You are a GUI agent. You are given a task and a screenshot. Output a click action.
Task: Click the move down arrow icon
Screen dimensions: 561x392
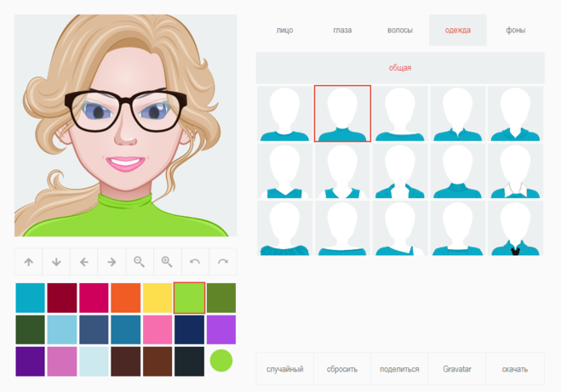pos(56,263)
